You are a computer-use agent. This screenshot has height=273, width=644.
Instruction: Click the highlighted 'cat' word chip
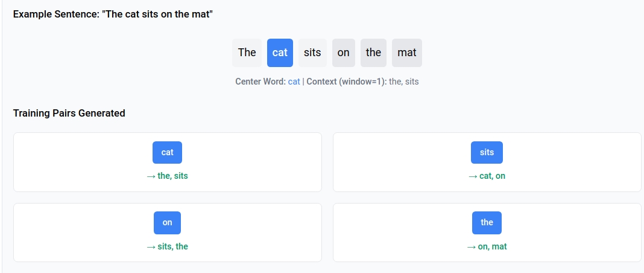[x=280, y=53]
